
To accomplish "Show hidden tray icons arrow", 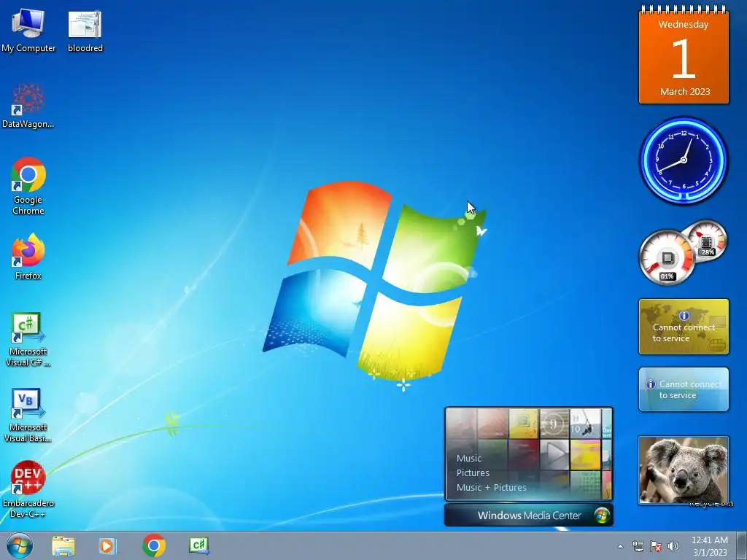I will [620, 546].
